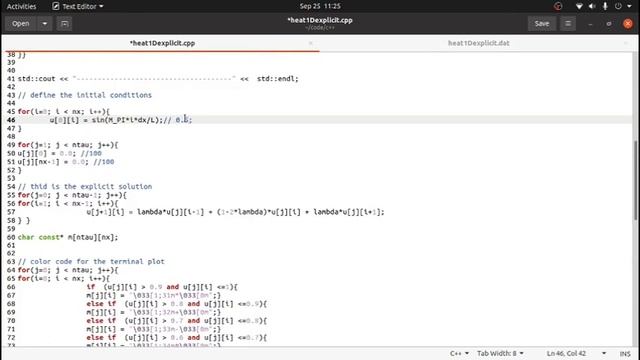The height and width of the screenshot is (360, 640).
Task: Open the Activities overview
Action: (21, 6)
